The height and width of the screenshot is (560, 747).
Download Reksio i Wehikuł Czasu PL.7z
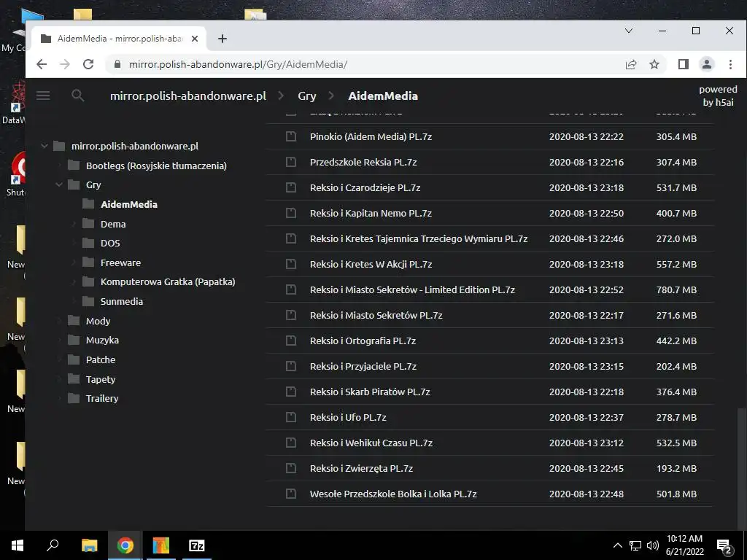click(371, 443)
